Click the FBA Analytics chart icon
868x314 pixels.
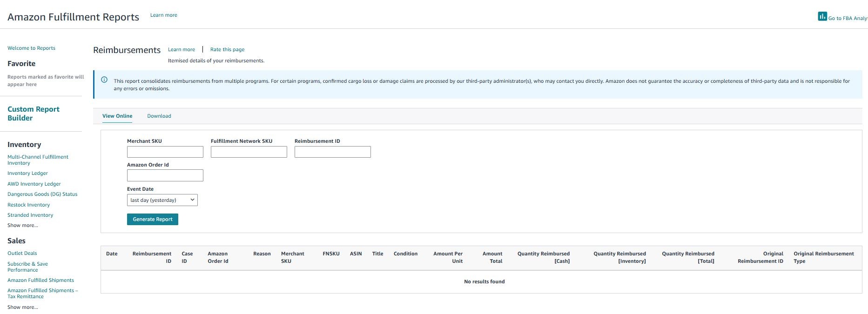pyautogui.click(x=822, y=16)
